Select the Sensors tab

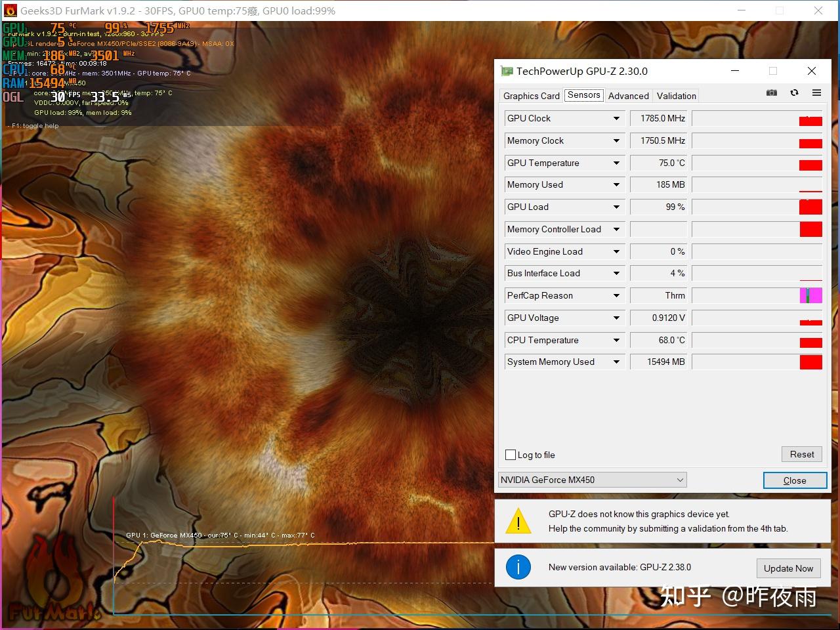[x=584, y=95]
